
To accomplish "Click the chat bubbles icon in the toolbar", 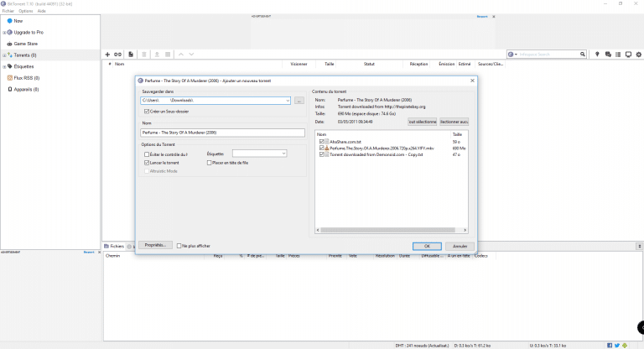I will [x=608, y=55].
